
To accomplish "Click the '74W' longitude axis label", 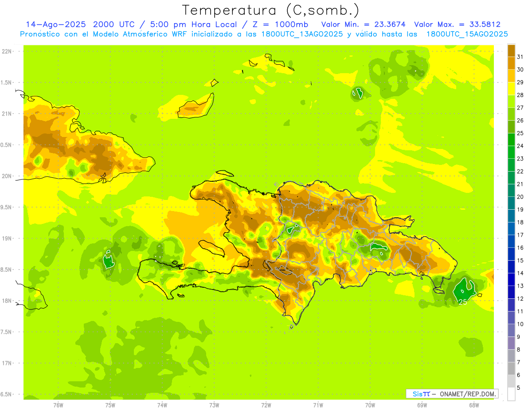I will point(162,405).
